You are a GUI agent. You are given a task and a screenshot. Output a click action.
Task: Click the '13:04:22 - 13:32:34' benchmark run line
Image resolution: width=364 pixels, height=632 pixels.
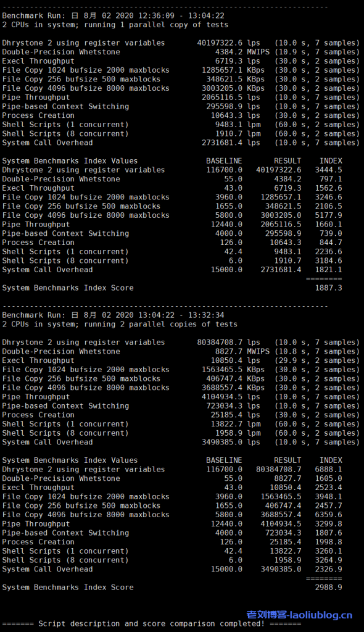point(114,315)
